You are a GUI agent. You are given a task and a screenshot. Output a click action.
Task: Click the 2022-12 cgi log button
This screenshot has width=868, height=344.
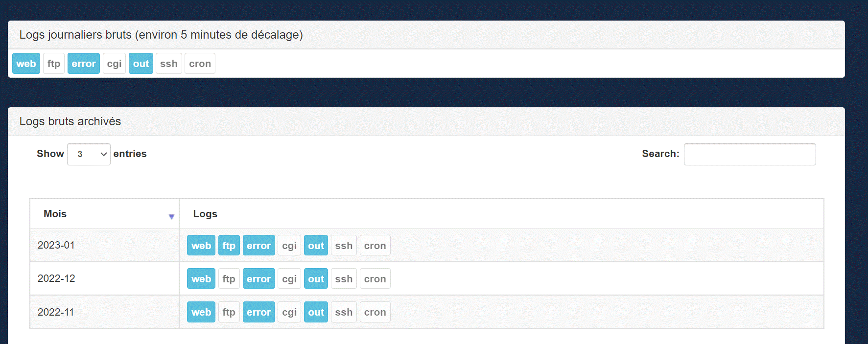point(289,279)
